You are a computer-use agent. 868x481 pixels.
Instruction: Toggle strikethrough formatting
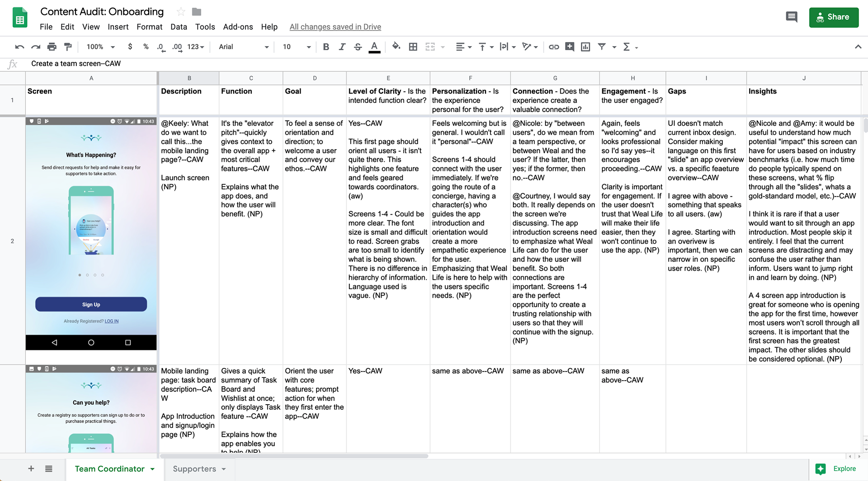click(x=358, y=47)
